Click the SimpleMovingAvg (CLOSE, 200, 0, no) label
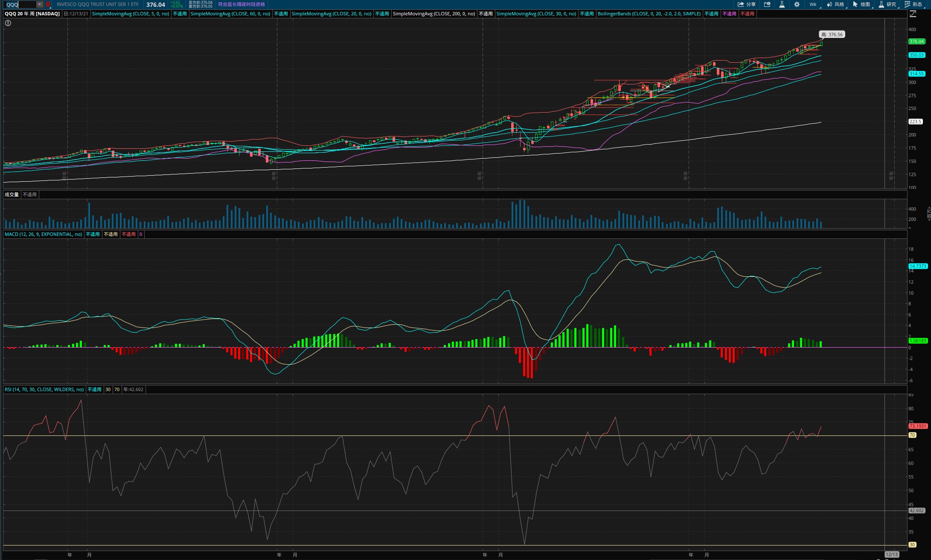Screen dimensions: 931x560 click(433, 14)
